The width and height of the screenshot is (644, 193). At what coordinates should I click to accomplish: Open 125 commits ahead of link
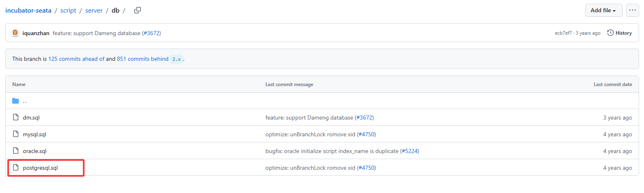pyautogui.click(x=76, y=59)
